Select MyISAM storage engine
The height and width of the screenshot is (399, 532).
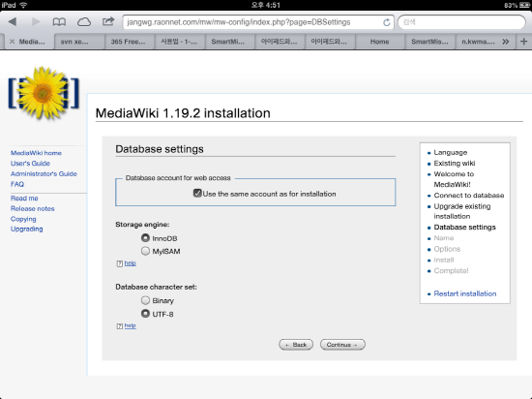145,251
